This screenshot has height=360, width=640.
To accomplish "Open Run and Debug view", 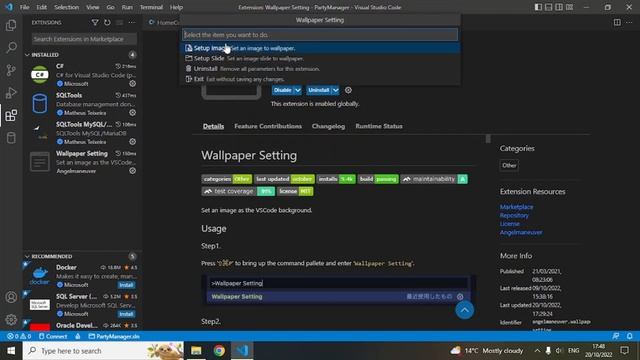I will [x=11, y=93].
